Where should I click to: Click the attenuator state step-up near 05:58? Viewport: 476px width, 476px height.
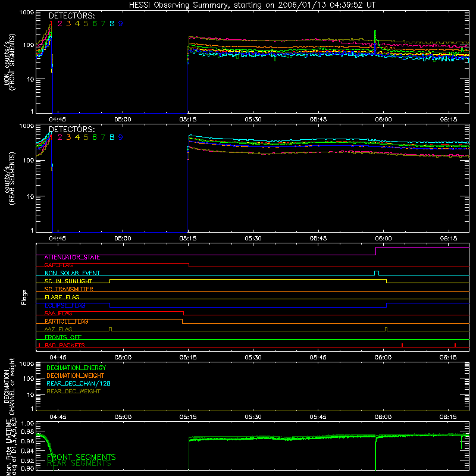[376, 251]
